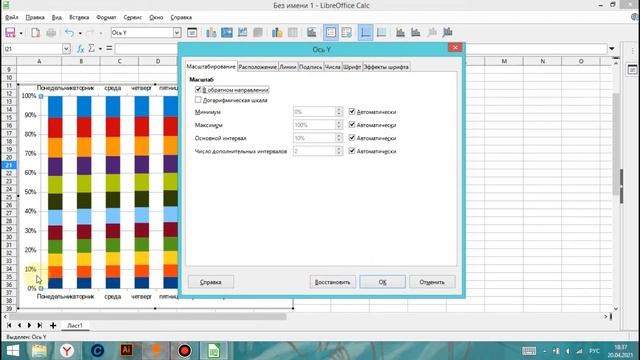This screenshot has height=360, width=640.
Task: Toggle the Vertical Grids icon
Action: (381, 33)
